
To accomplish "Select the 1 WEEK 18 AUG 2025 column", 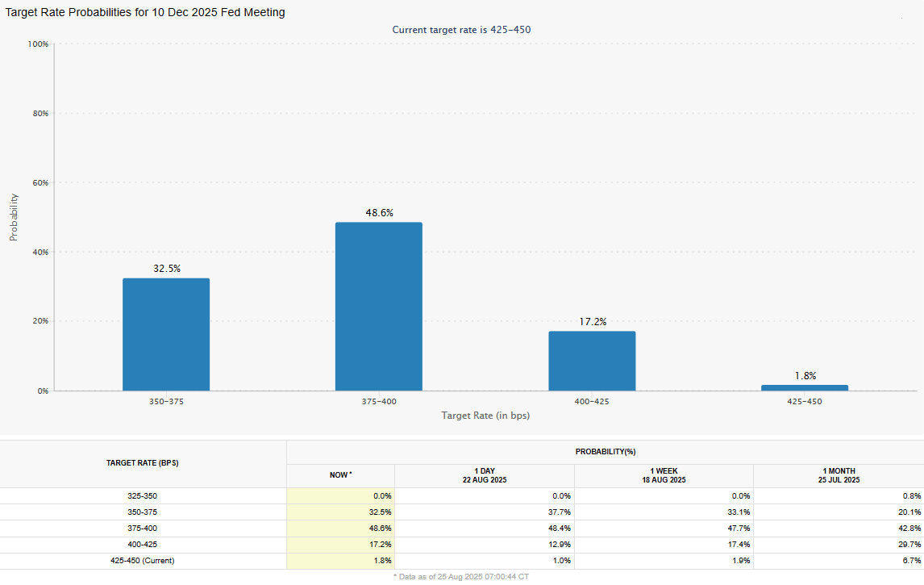I will [662, 475].
